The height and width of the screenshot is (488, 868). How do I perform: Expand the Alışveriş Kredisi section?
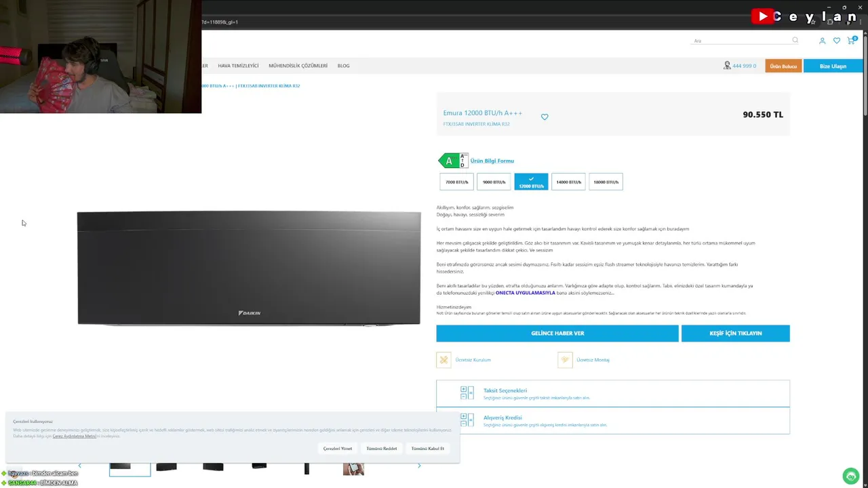[x=613, y=420]
